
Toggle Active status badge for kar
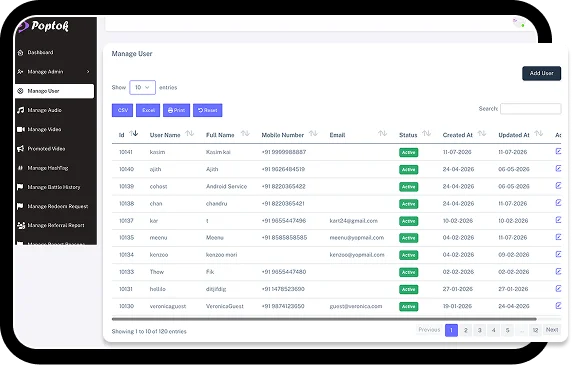click(409, 221)
